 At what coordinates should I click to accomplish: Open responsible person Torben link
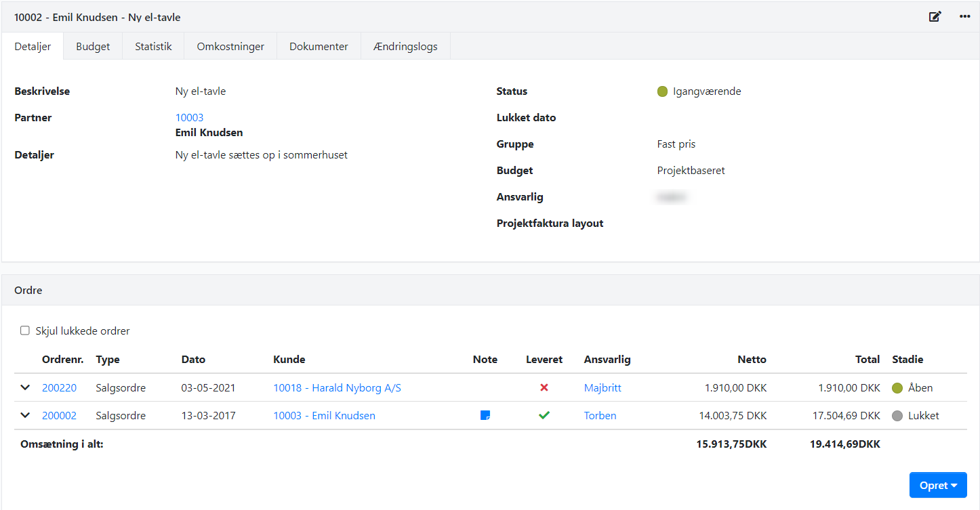[x=600, y=416]
